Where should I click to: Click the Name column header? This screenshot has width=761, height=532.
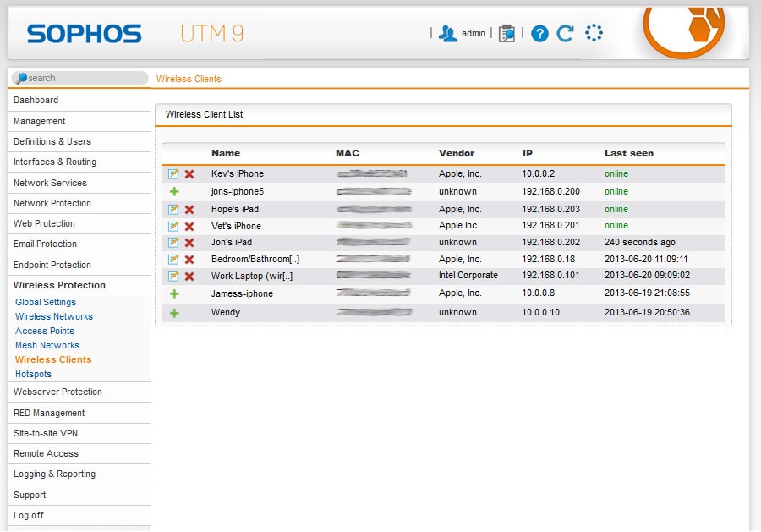tap(226, 153)
